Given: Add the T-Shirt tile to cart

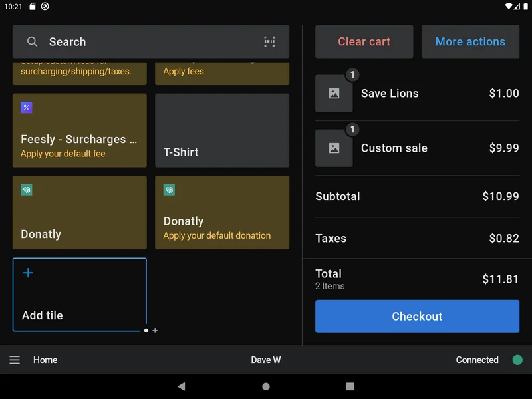Looking at the screenshot, I should (x=222, y=130).
